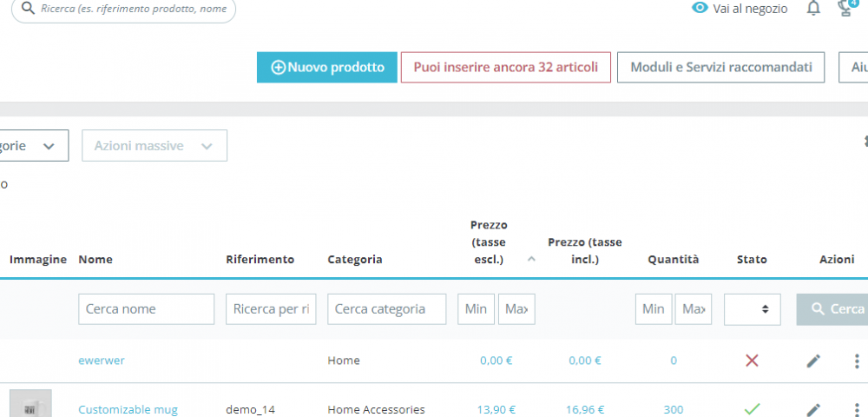
Task: Open the notifications bell icon
Action: tap(813, 9)
